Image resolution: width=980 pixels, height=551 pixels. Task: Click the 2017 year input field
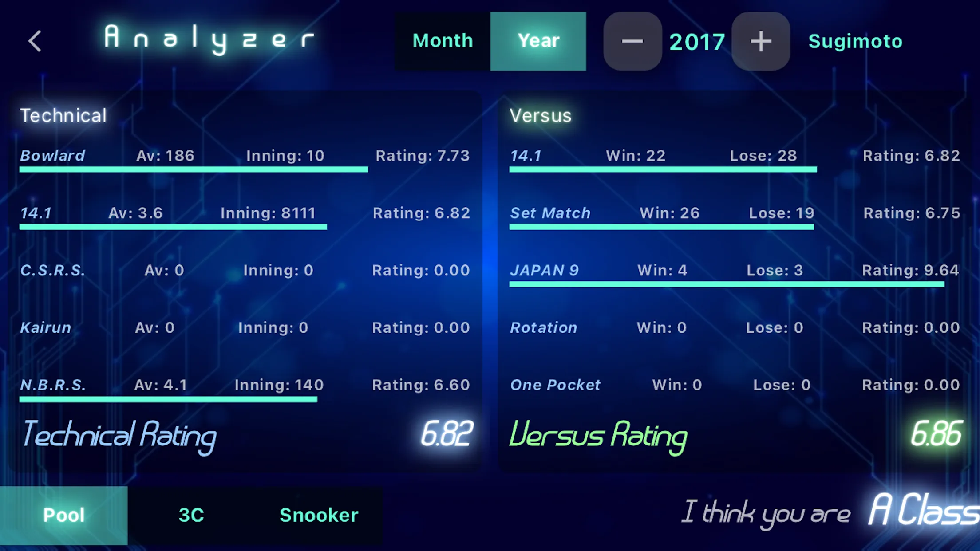pos(697,41)
